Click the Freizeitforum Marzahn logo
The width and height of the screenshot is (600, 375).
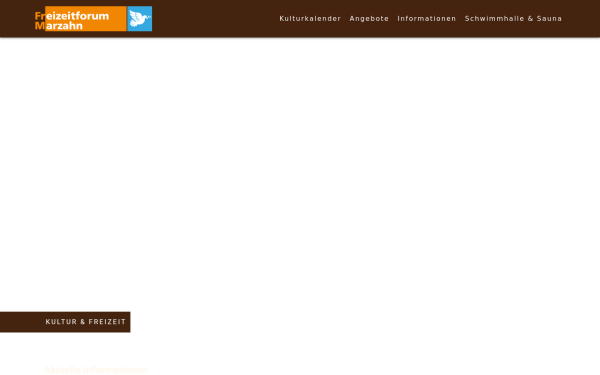point(93,19)
